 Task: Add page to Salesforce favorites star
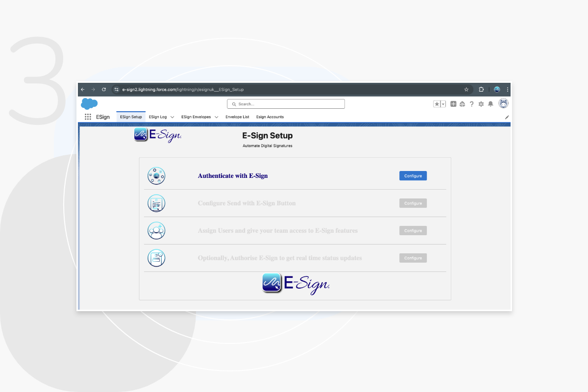[437, 104]
